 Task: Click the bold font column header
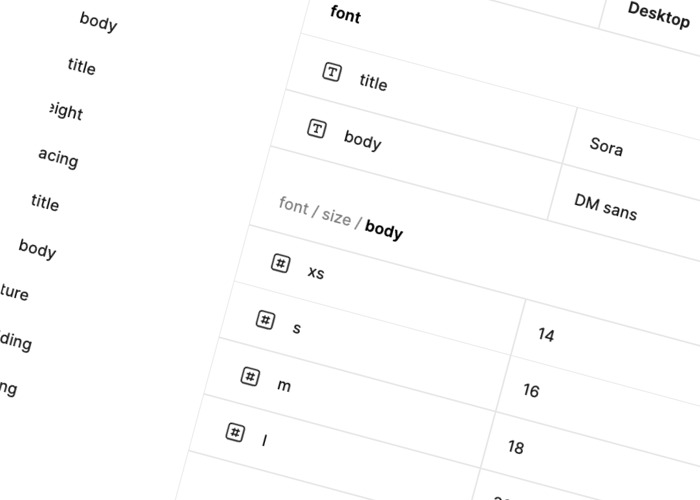click(345, 15)
